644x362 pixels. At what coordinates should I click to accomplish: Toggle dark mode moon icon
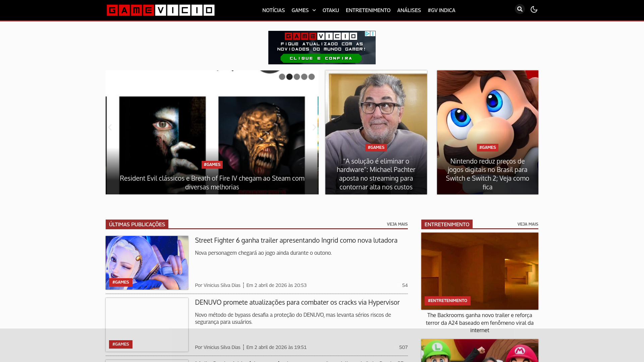coord(534,9)
